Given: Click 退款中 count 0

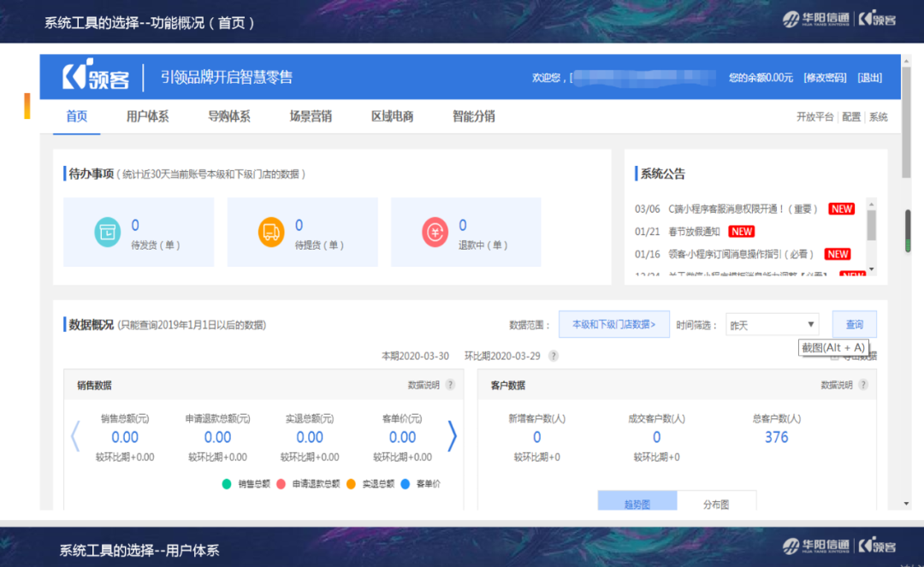Looking at the screenshot, I should (463, 225).
